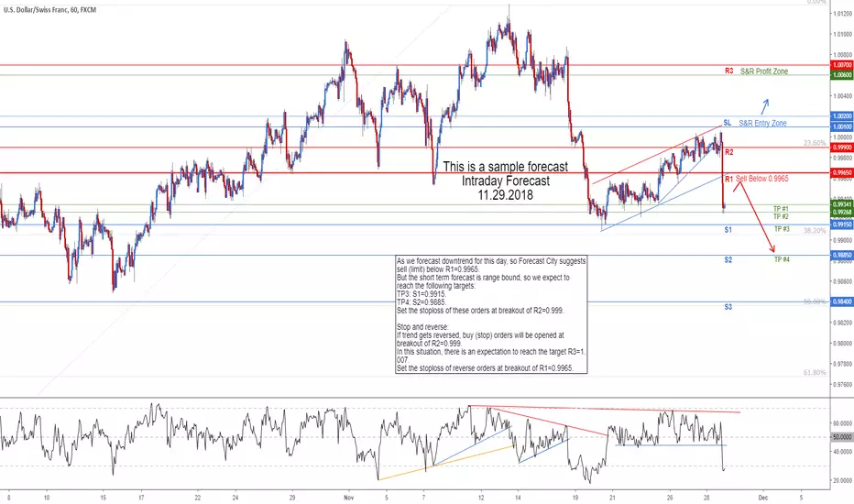Click the 26 date on time axis

(x=670, y=498)
